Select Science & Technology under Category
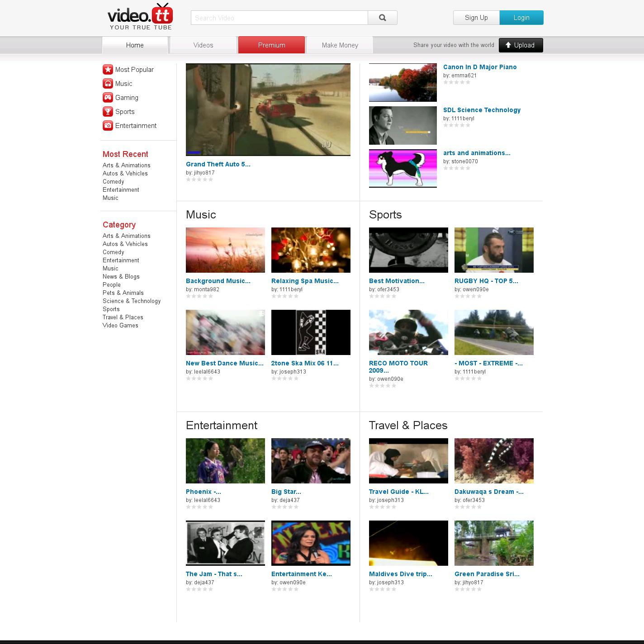644x644 pixels. click(x=132, y=301)
